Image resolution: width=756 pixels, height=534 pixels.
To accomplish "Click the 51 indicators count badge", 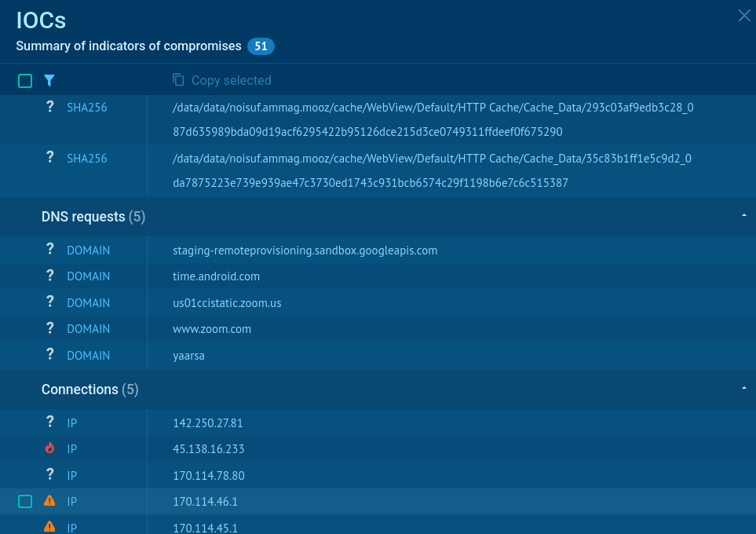I will pyautogui.click(x=261, y=46).
